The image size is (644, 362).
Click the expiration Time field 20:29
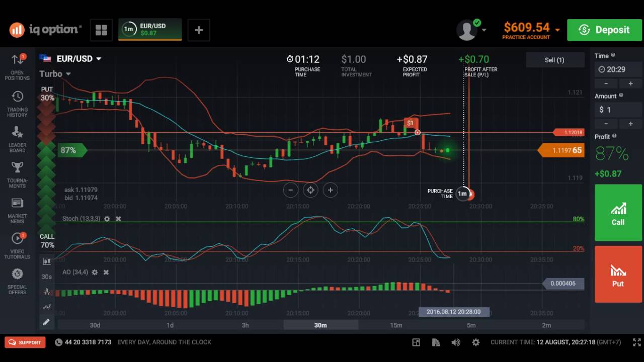tap(618, 69)
